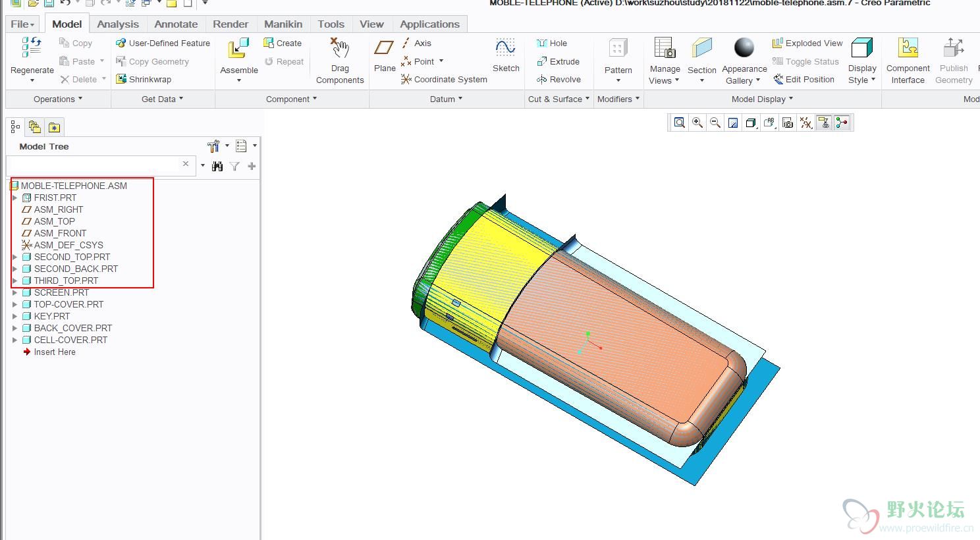
Task: Open the Display Style dropdown in graphics toolbar
Action: tap(751, 122)
